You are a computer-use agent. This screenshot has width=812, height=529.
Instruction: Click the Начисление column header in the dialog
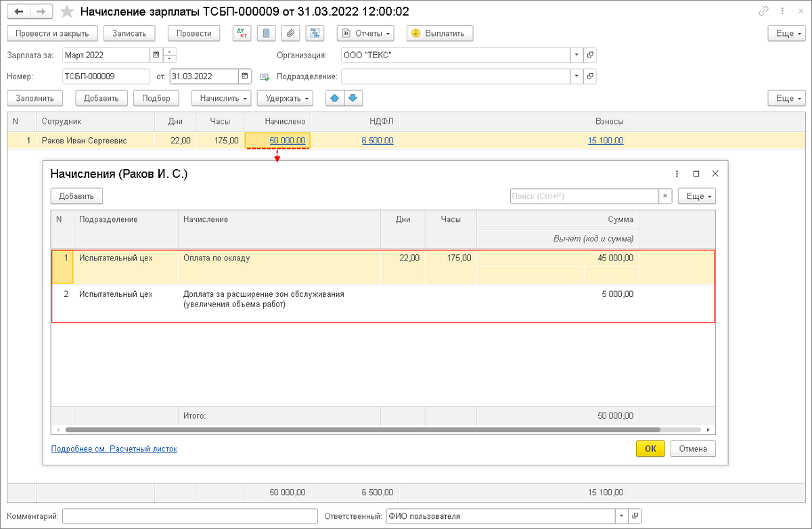(x=279, y=229)
